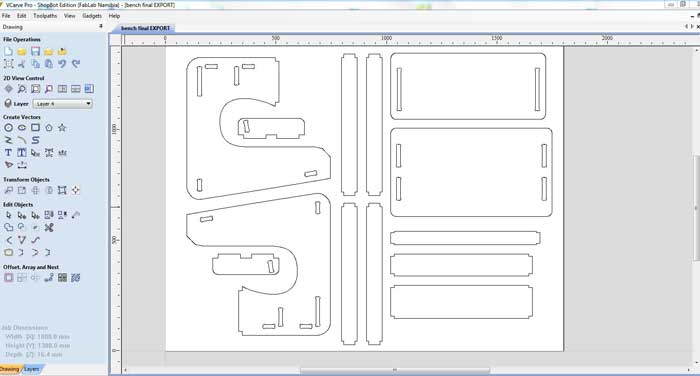Click the large scissors icon under Edit Objects
The image size is (700, 376).
(x=49, y=228)
